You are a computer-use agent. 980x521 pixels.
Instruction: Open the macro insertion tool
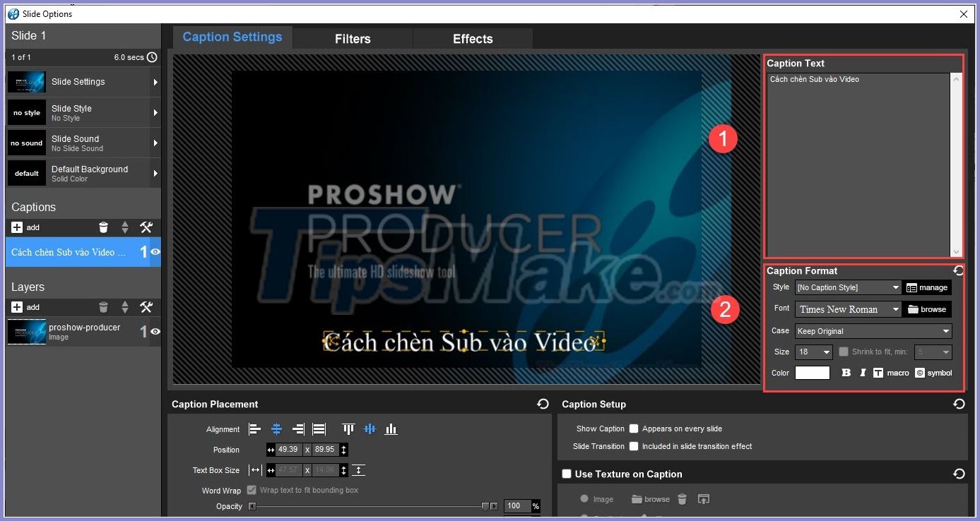(x=892, y=373)
